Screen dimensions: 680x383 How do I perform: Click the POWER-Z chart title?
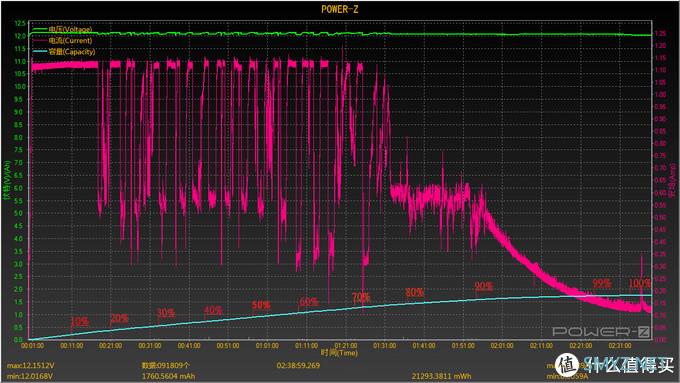coord(340,9)
